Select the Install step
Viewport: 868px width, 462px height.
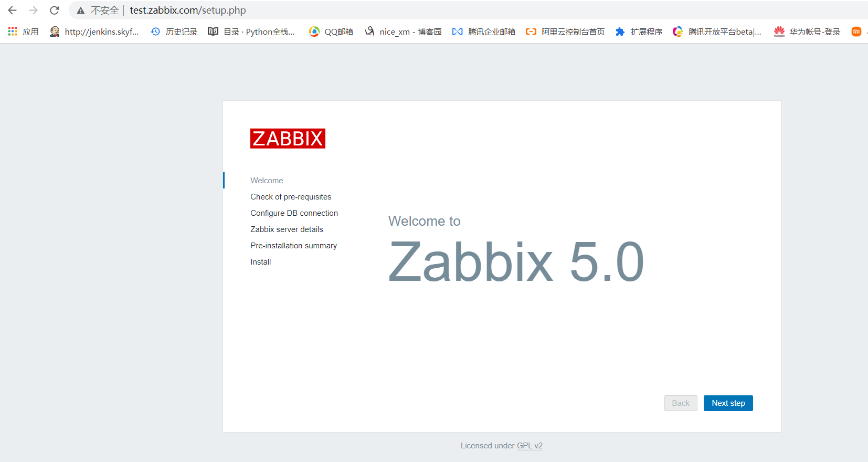coord(260,262)
